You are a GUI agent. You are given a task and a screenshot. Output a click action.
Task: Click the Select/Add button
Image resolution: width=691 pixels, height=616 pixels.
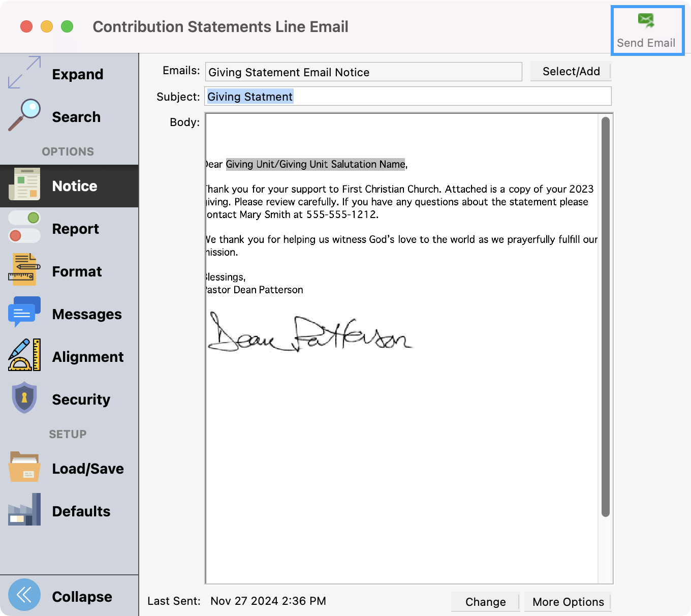[571, 72]
